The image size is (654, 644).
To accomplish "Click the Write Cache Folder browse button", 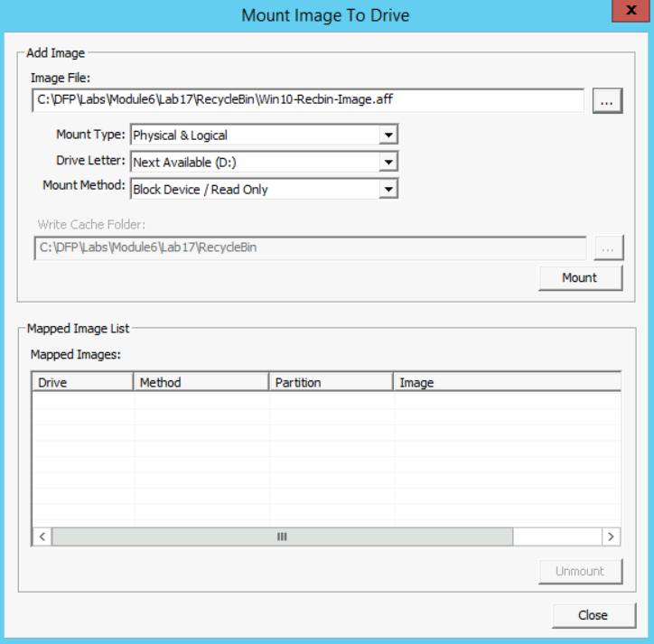I will [608, 247].
